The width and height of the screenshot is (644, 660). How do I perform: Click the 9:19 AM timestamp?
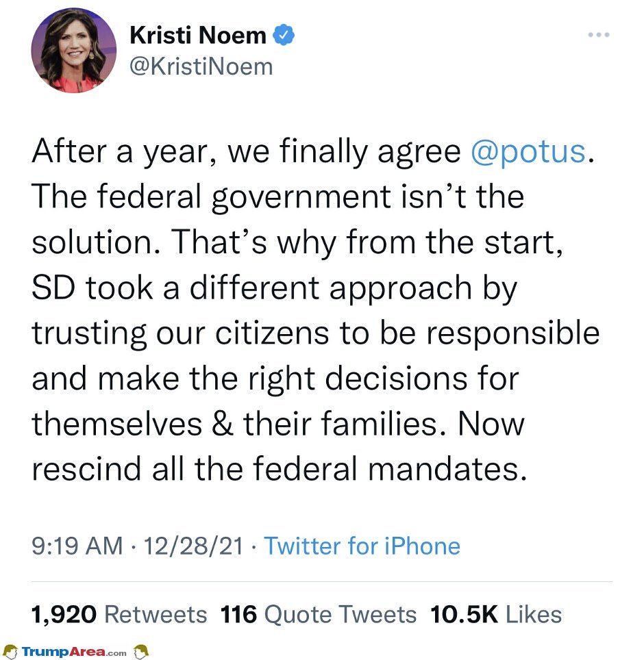tap(77, 546)
